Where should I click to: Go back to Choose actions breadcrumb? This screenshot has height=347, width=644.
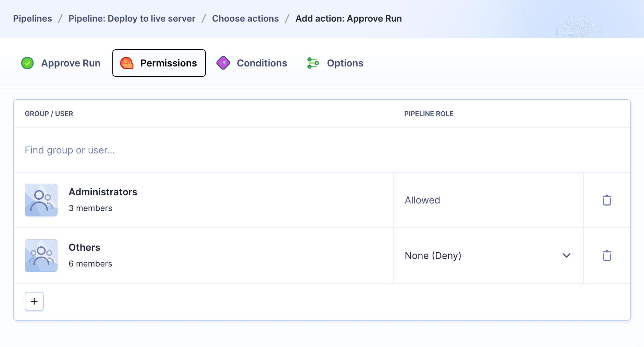pyautogui.click(x=245, y=18)
